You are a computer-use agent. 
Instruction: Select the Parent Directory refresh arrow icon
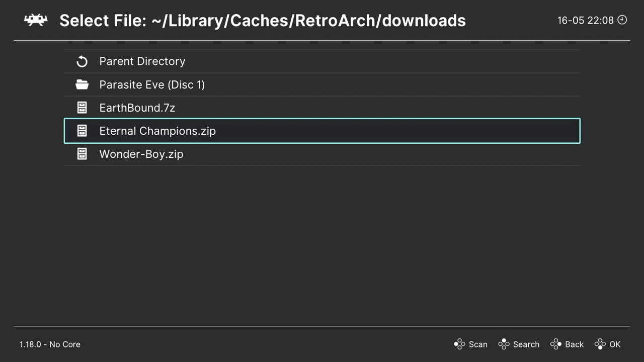pyautogui.click(x=82, y=61)
